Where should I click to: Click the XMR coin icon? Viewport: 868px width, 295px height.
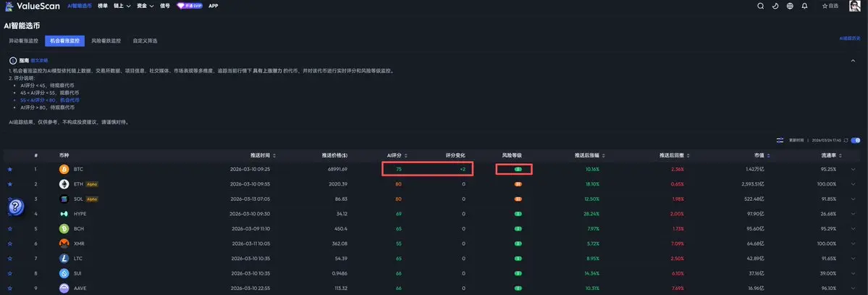(64, 244)
